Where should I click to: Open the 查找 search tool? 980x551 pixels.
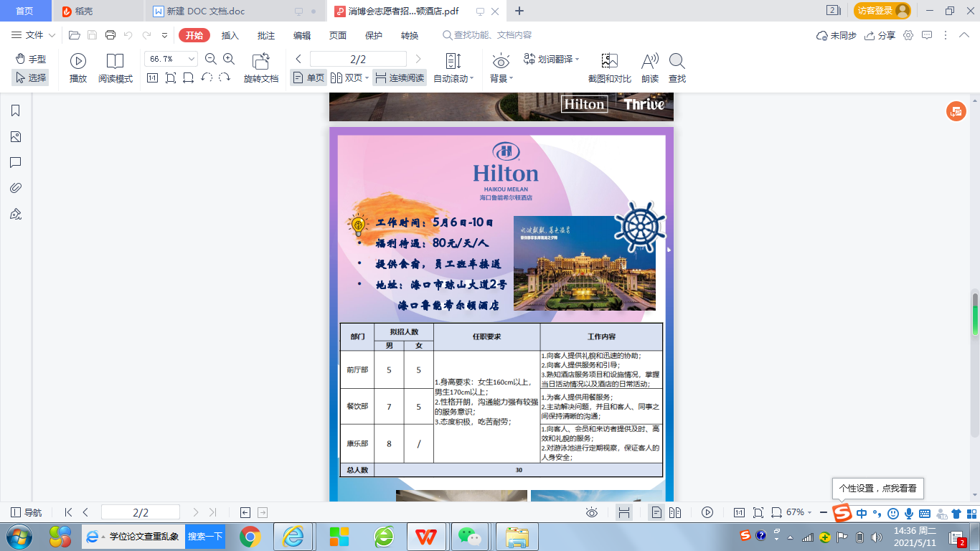click(x=677, y=69)
